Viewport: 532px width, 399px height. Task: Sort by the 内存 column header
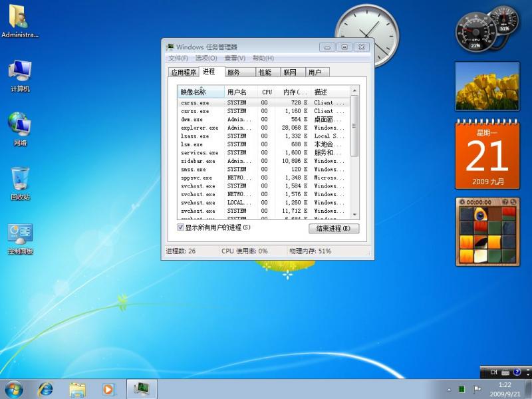pyautogui.click(x=293, y=92)
